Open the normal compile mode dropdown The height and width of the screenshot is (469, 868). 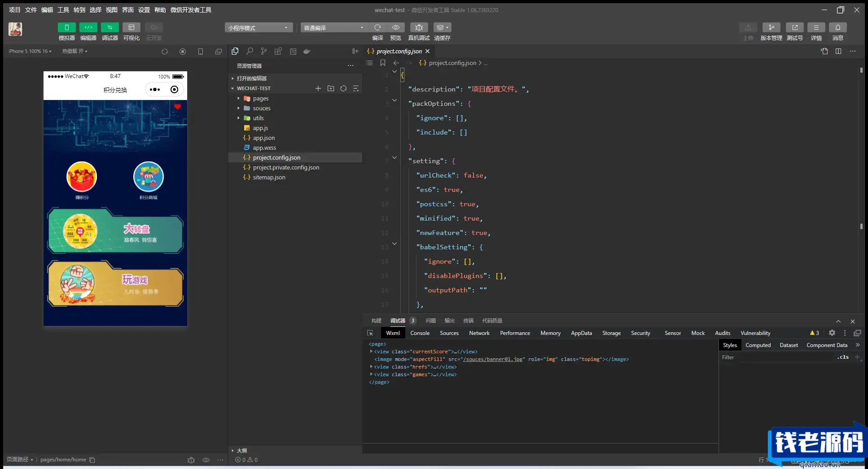click(x=334, y=27)
